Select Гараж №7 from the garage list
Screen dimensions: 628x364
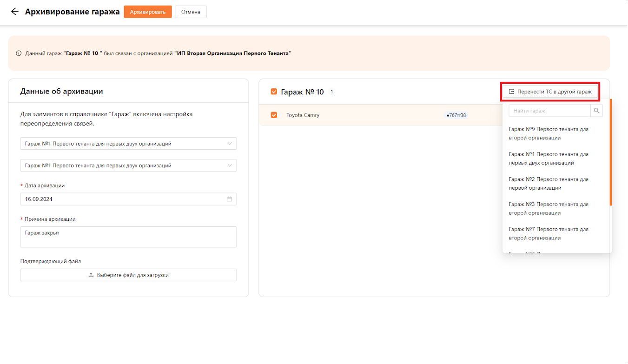(x=549, y=234)
